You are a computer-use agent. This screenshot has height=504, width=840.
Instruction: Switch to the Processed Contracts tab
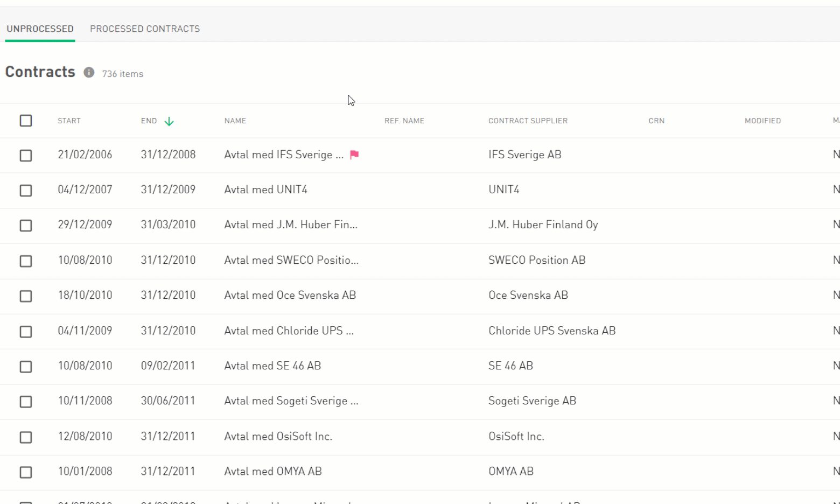(x=145, y=29)
